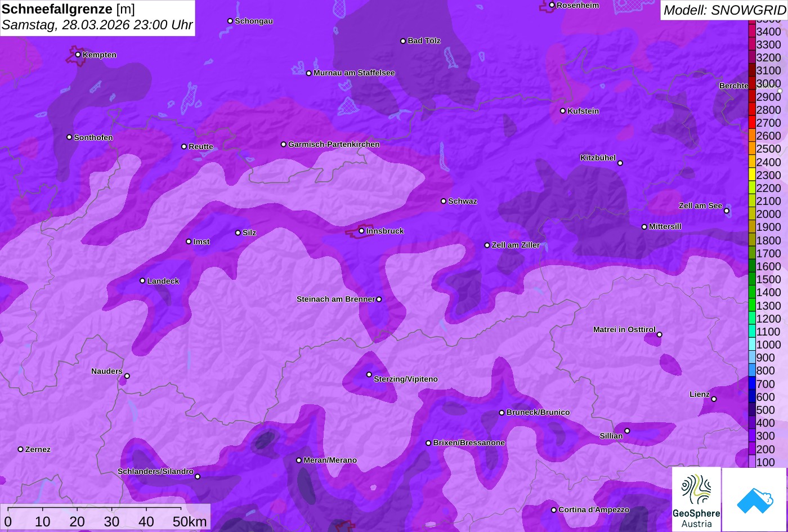Select legend value 1000
The height and width of the screenshot is (532, 788).
[769, 345]
